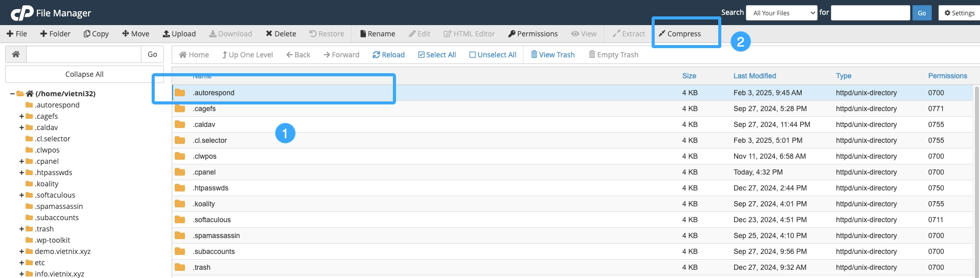This screenshot has width=980, height=278.
Task: Expand .cpanel in the tree
Action: tap(22, 161)
